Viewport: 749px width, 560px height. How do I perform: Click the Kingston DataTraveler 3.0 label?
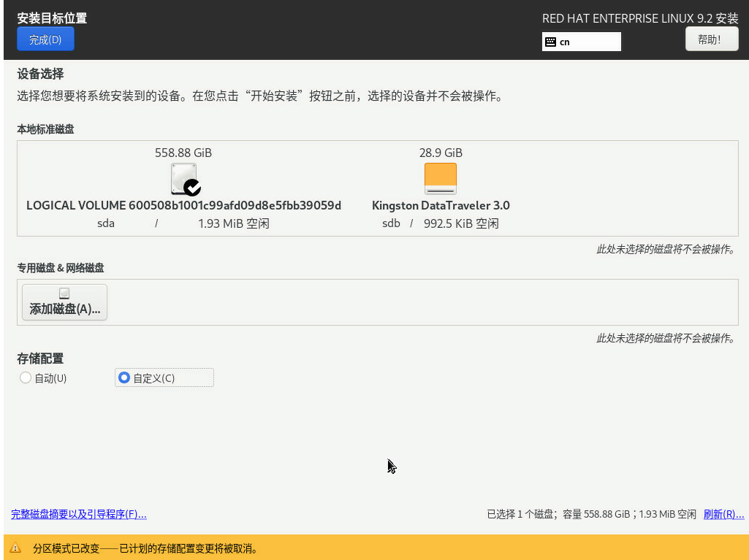[x=441, y=205]
